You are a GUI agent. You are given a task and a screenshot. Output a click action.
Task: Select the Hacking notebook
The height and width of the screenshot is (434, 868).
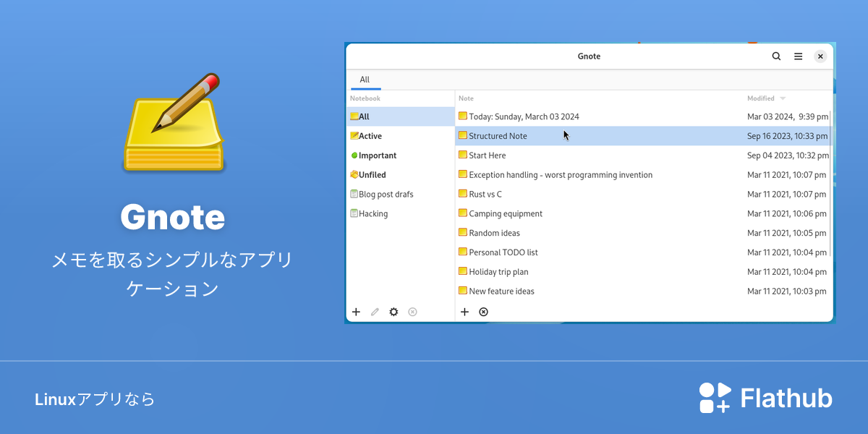pyautogui.click(x=401, y=214)
